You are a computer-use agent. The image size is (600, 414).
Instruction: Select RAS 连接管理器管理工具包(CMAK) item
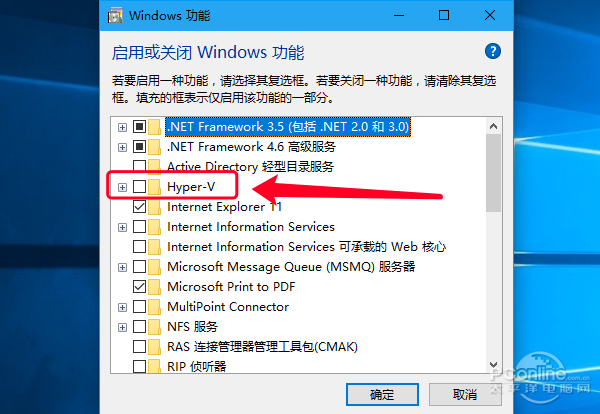pos(262,347)
